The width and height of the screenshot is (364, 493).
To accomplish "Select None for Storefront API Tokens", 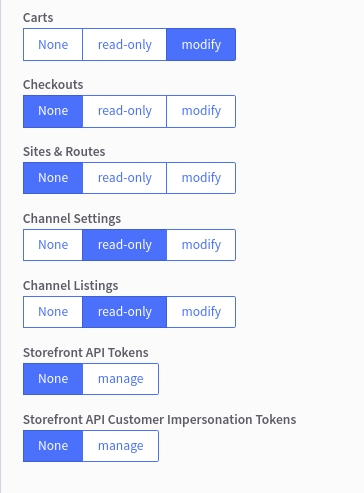I will 53,379.
